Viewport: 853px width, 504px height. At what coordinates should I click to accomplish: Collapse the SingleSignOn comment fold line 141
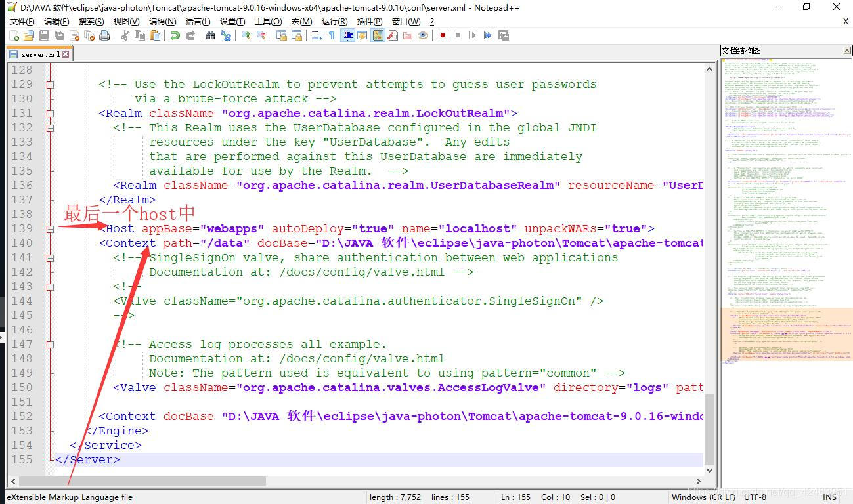50,257
